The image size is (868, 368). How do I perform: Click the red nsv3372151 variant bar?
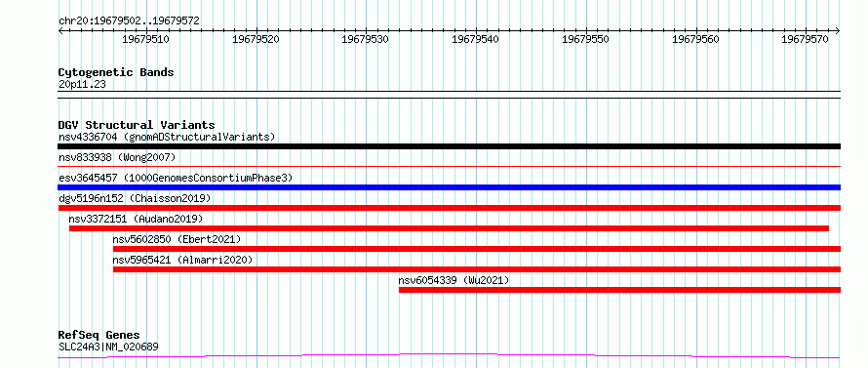click(x=449, y=228)
